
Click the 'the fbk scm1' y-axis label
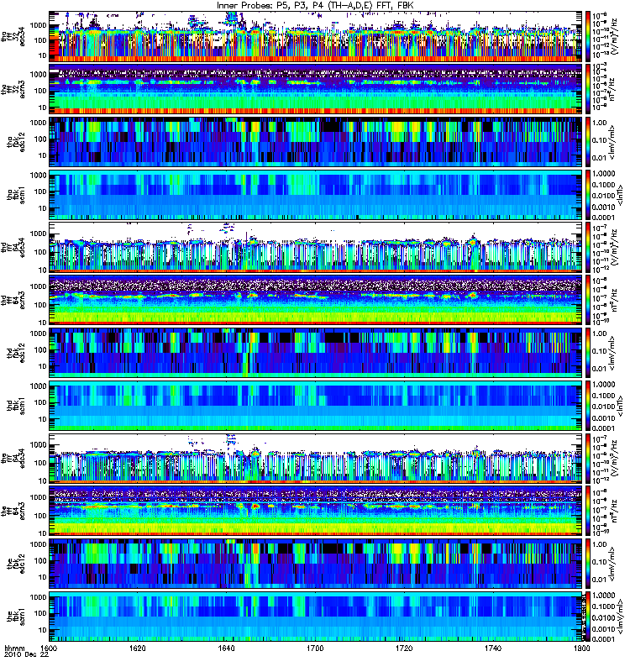click(x=16, y=617)
